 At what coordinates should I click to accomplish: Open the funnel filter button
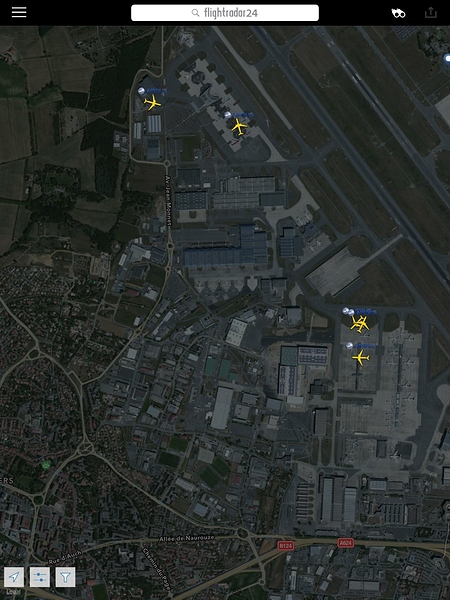tap(65, 577)
